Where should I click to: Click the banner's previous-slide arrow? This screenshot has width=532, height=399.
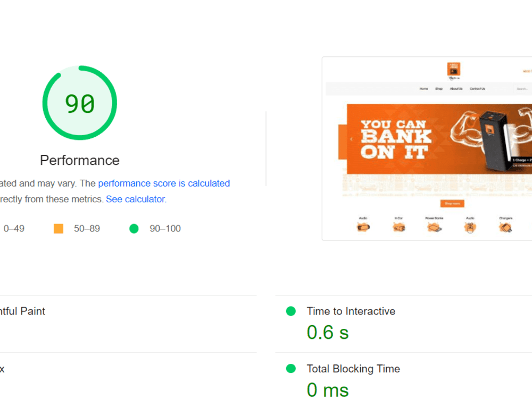[x=351, y=139]
